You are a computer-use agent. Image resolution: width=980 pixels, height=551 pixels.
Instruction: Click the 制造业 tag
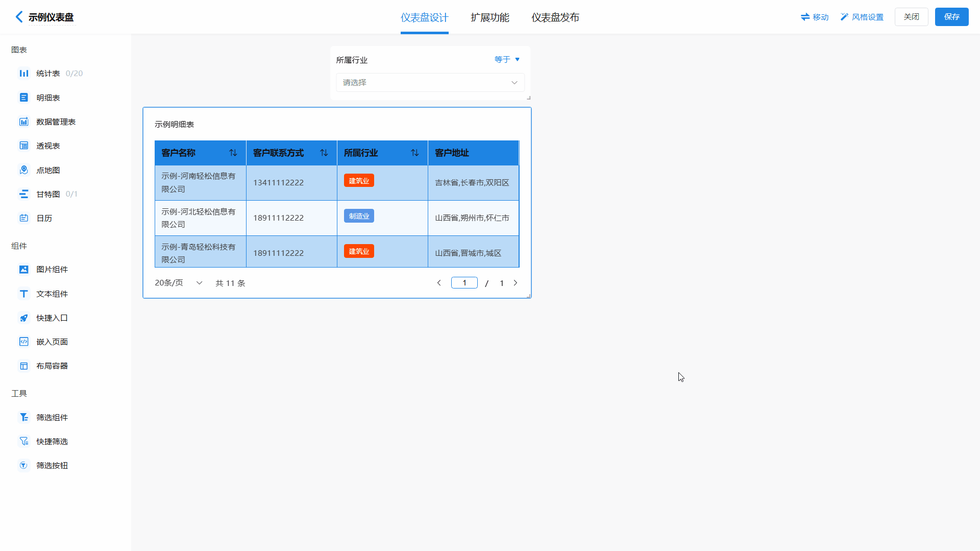coord(359,216)
